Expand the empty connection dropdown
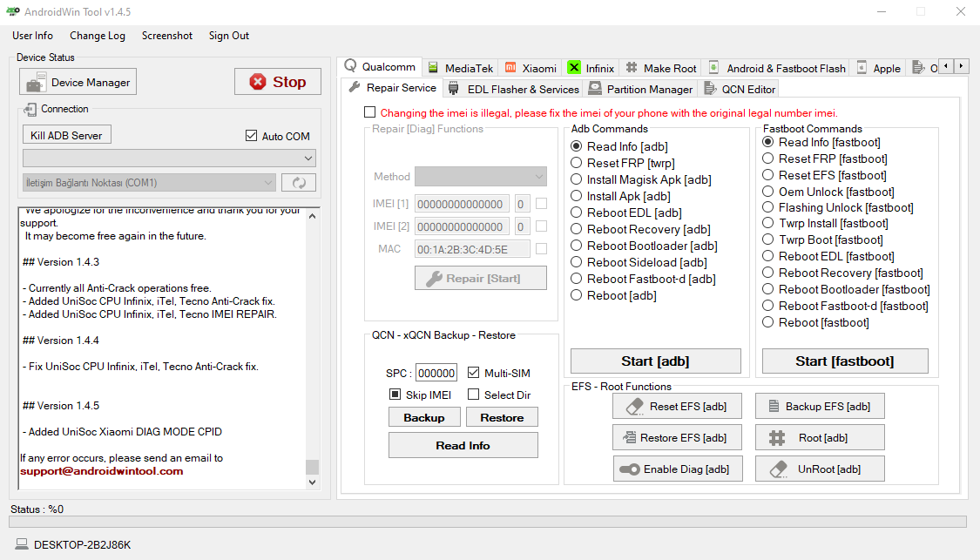The height and width of the screenshot is (560, 980). coord(169,158)
